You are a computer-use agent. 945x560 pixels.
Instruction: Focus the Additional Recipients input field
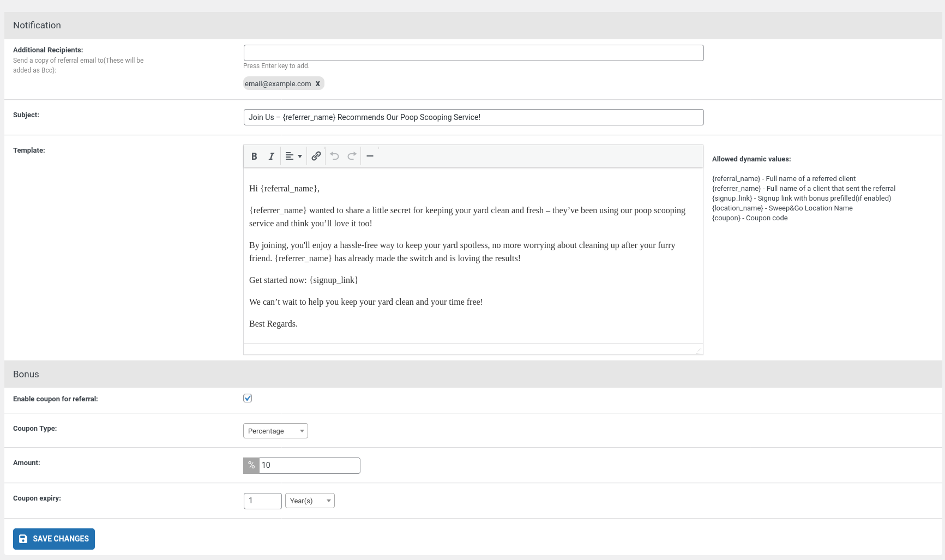pos(473,53)
